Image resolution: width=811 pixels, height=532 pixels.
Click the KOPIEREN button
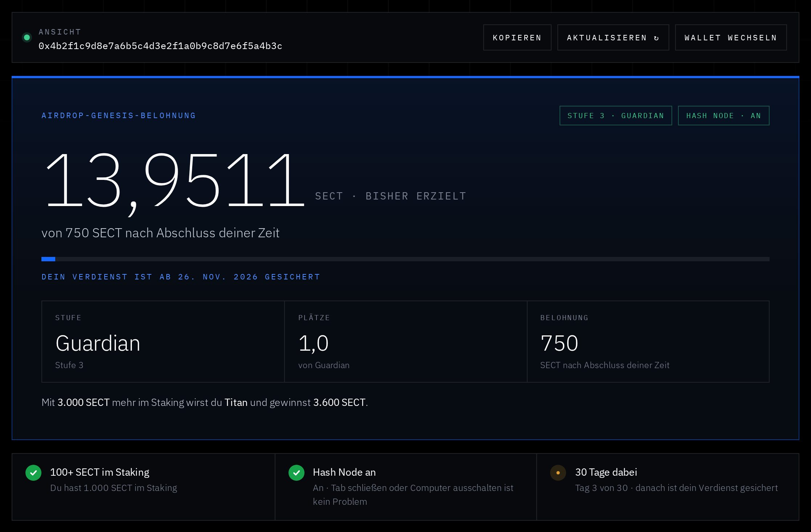point(517,37)
